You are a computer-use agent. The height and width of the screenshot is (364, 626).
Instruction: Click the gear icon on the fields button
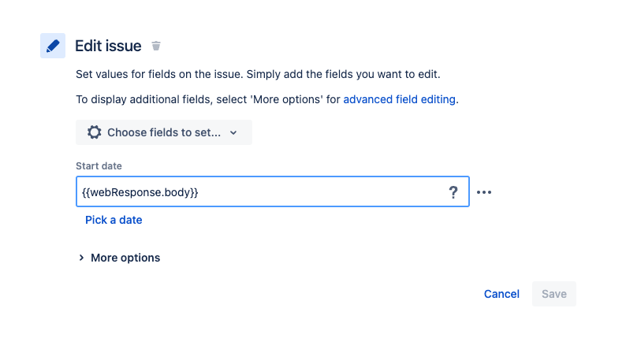pos(95,132)
